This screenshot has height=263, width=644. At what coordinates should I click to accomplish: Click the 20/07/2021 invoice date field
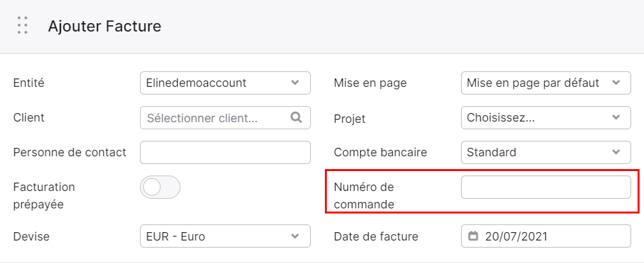(546, 236)
